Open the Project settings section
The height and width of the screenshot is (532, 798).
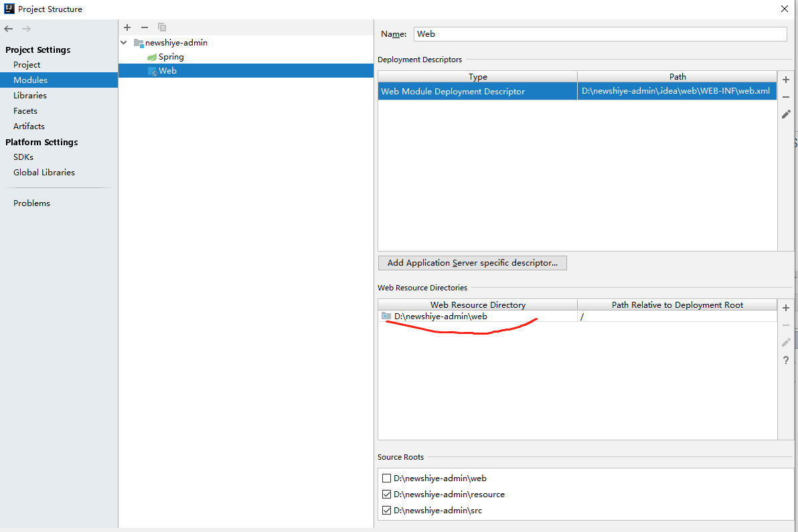(27, 65)
